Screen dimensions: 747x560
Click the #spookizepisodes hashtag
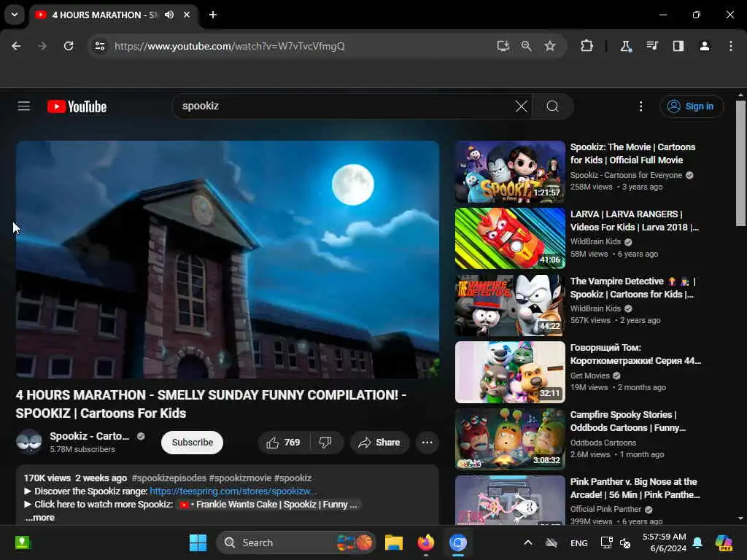[169, 478]
